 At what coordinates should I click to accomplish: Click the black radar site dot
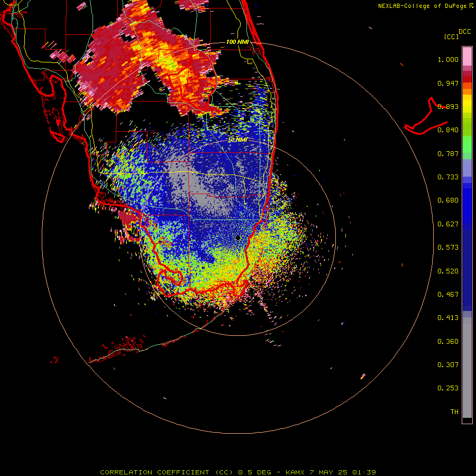237,237
